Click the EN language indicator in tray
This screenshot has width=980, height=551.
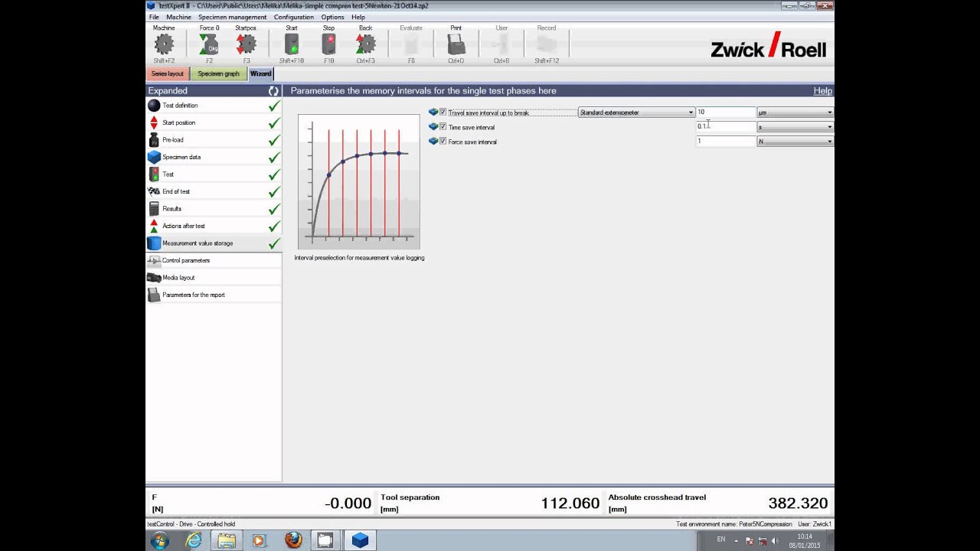(720, 540)
